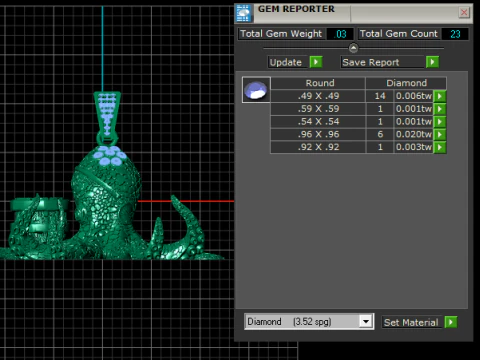This screenshot has height=360, width=480.
Task: Click the green arrow beside Set Material
Action: tap(451, 322)
